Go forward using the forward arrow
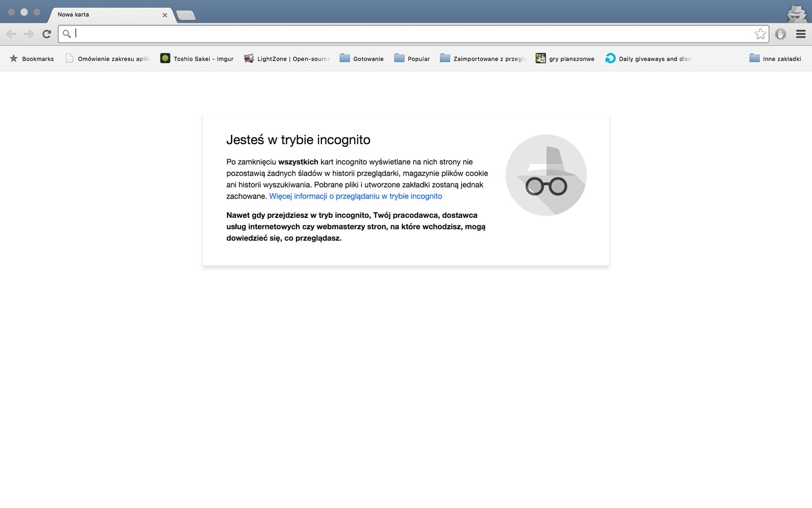This screenshot has width=812, height=508. coord(29,34)
